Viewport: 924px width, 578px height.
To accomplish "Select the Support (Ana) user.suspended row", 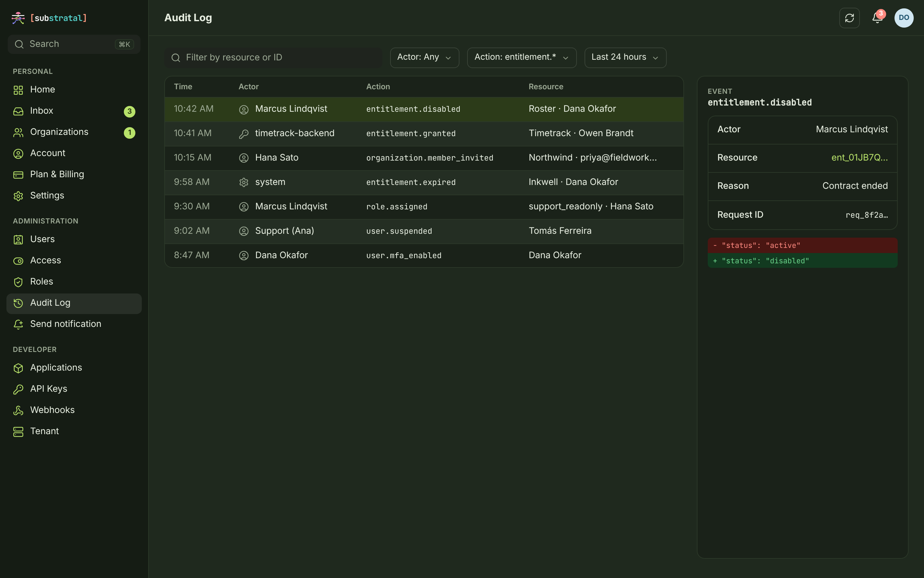I will coord(424,231).
